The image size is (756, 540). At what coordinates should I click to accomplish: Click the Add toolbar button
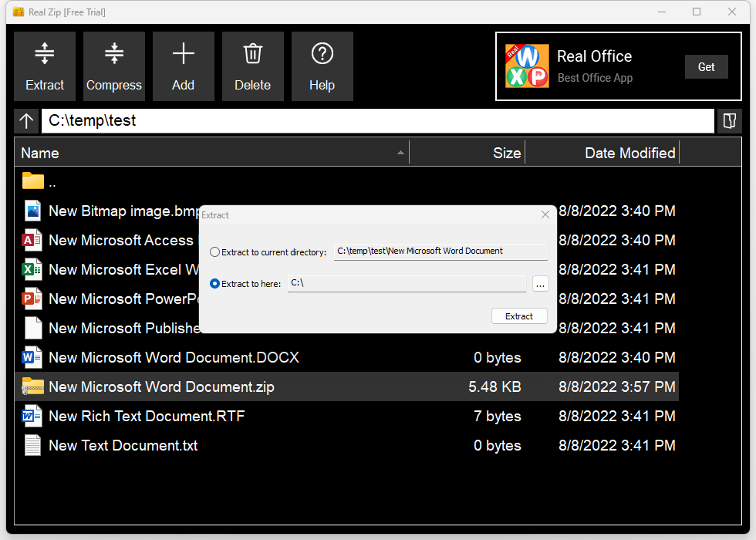(x=184, y=66)
